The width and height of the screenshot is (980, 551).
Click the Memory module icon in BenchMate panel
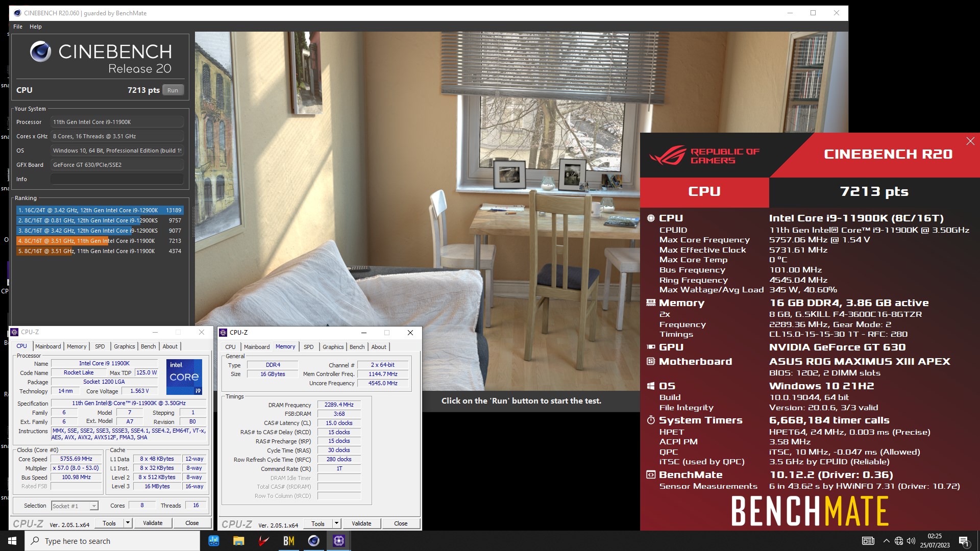point(651,303)
